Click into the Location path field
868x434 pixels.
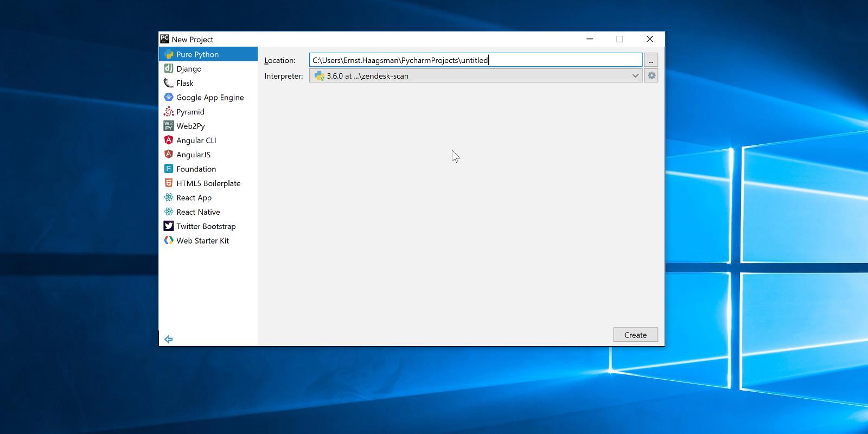pyautogui.click(x=476, y=60)
